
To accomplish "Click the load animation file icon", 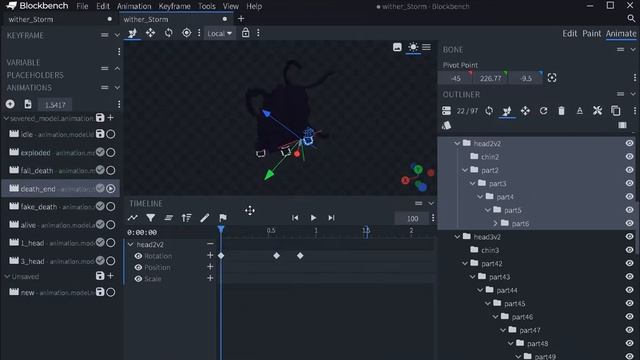I will (x=28, y=104).
